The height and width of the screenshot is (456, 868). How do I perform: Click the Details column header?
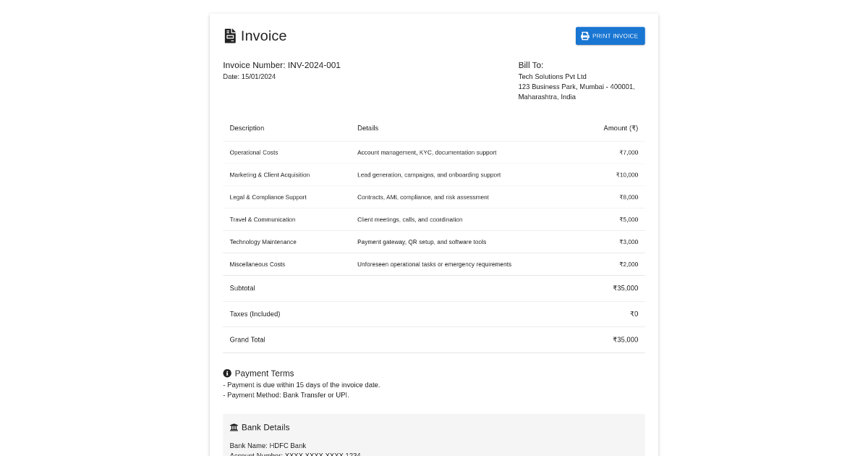[367, 128]
